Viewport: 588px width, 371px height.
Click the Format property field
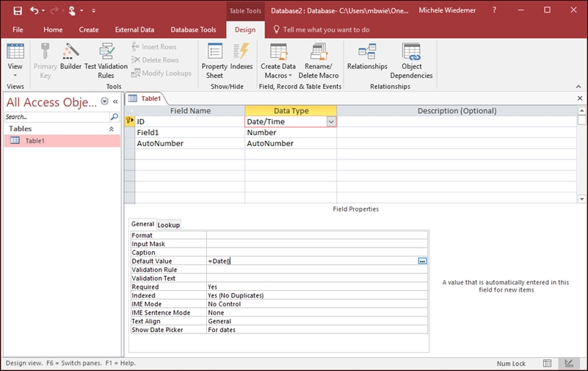[317, 235]
